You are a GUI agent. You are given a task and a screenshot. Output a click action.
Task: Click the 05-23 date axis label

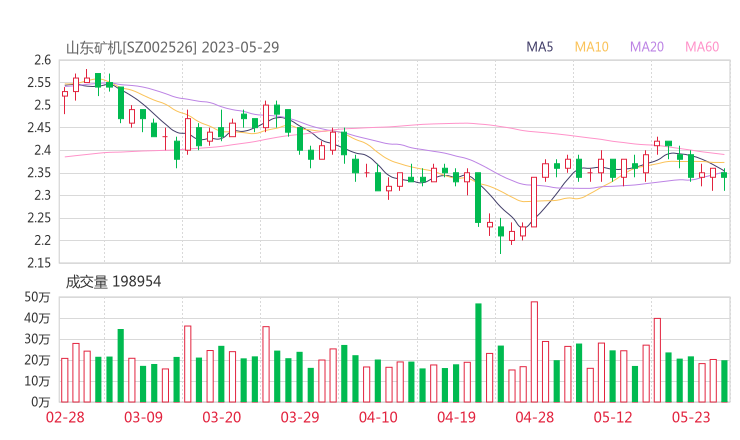691,417
